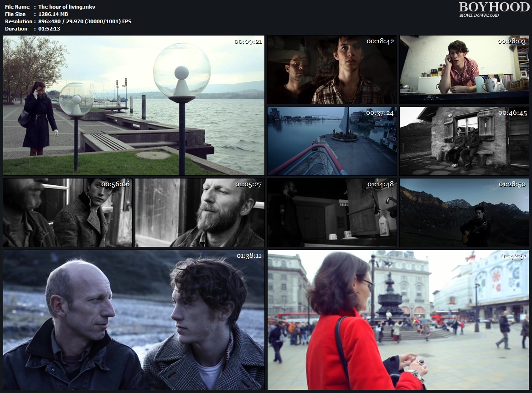The width and height of the screenshot is (532, 393).
Task: Click the 00:37:24 timestamp label
Action: coord(380,112)
